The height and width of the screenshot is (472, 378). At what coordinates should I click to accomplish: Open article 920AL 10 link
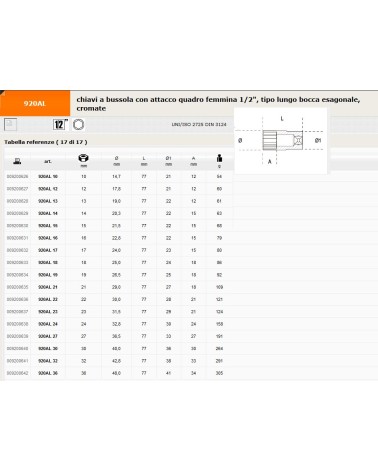[x=48, y=177]
